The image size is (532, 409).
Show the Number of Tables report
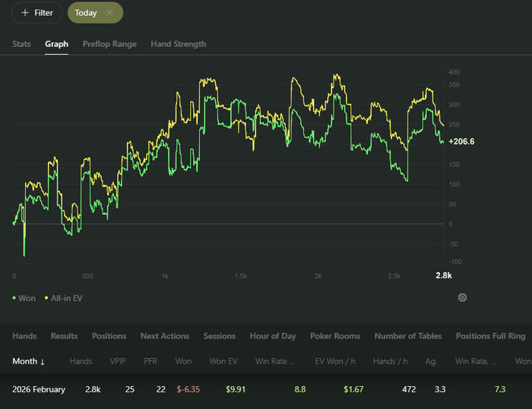(408, 336)
